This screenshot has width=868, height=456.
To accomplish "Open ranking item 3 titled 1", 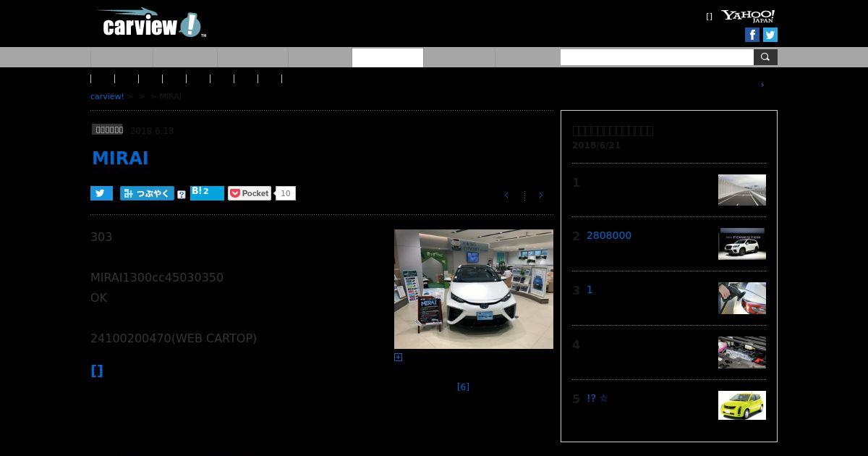I will [590, 290].
